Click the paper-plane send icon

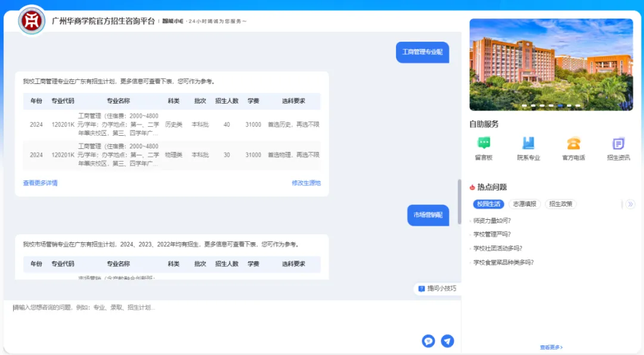(x=447, y=341)
